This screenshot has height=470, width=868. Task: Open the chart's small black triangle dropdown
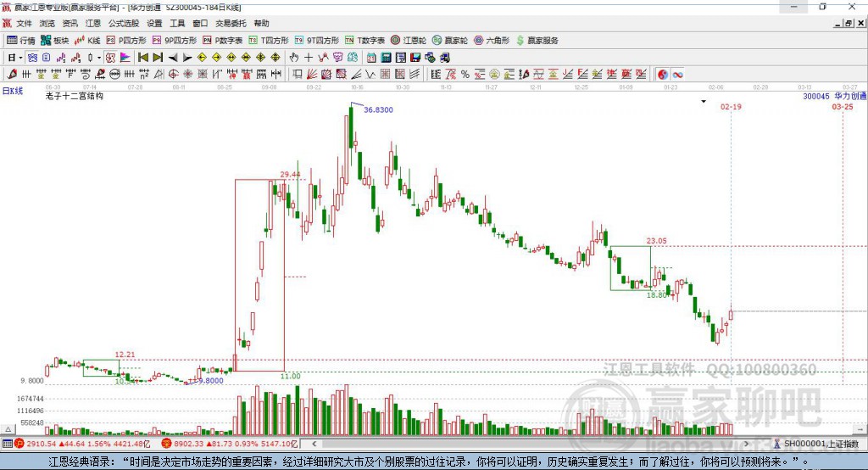pos(704,102)
